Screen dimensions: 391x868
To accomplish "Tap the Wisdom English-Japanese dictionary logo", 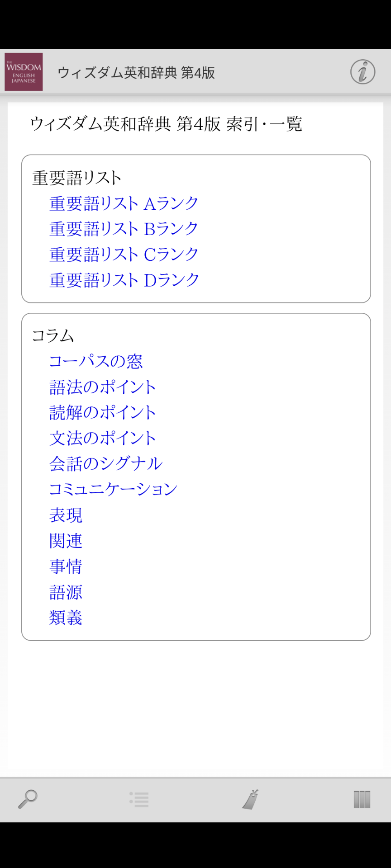I will click(24, 72).
